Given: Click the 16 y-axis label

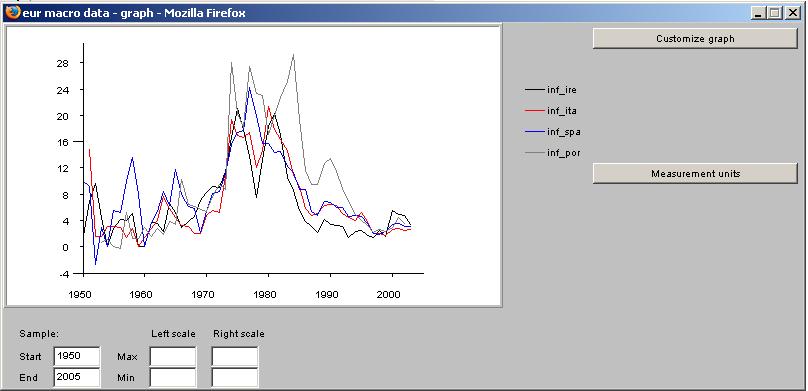Looking at the screenshot, I should (x=63, y=142).
